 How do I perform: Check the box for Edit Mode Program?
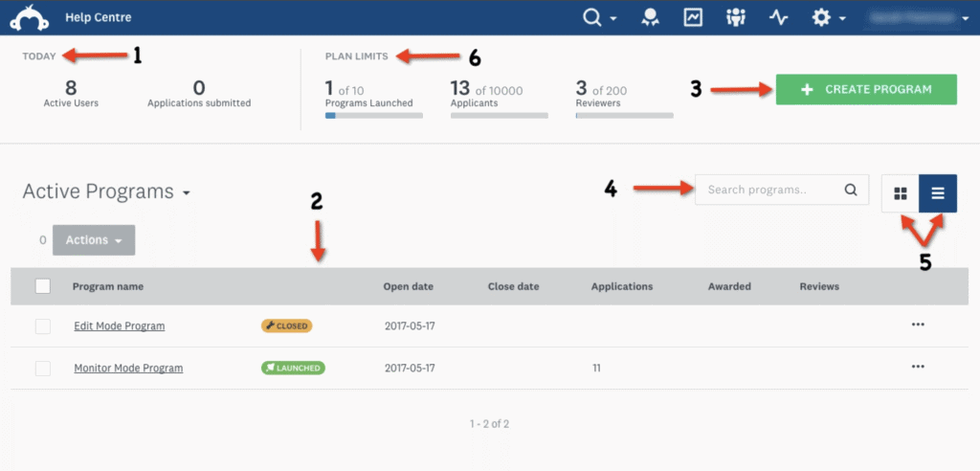point(42,326)
